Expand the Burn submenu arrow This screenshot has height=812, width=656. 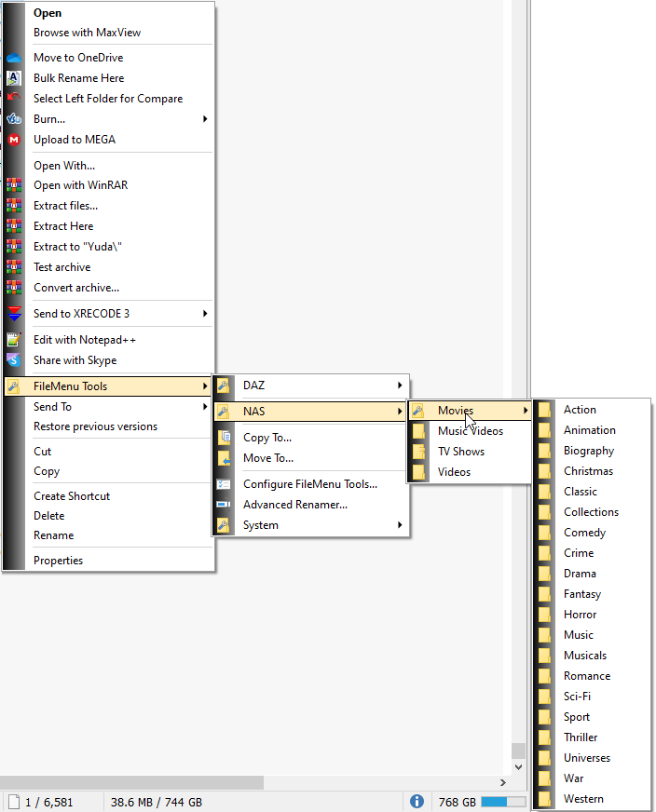coord(205,119)
